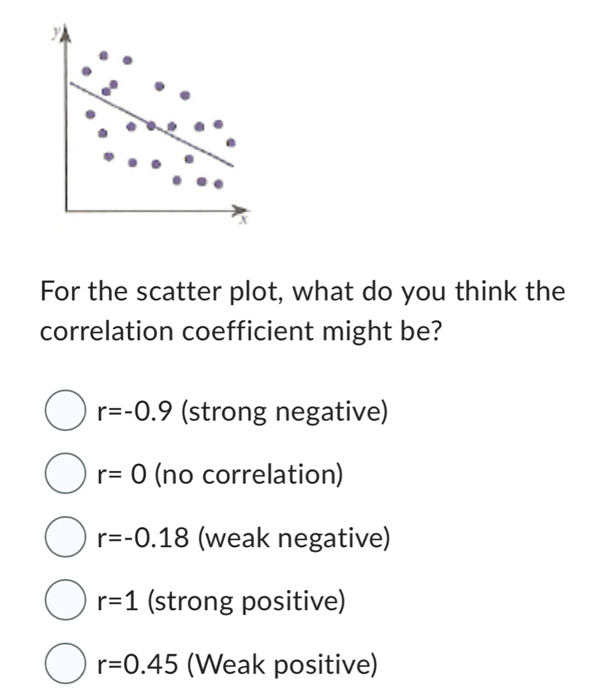598x700 pixels.
Task: Click the 'strong positive' answer text
Action: click(220, 602)
